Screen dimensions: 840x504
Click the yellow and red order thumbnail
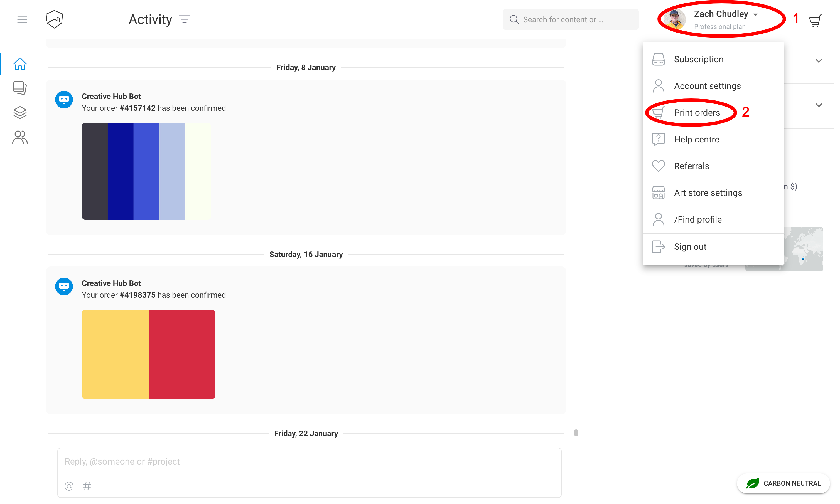pos(149,354)
